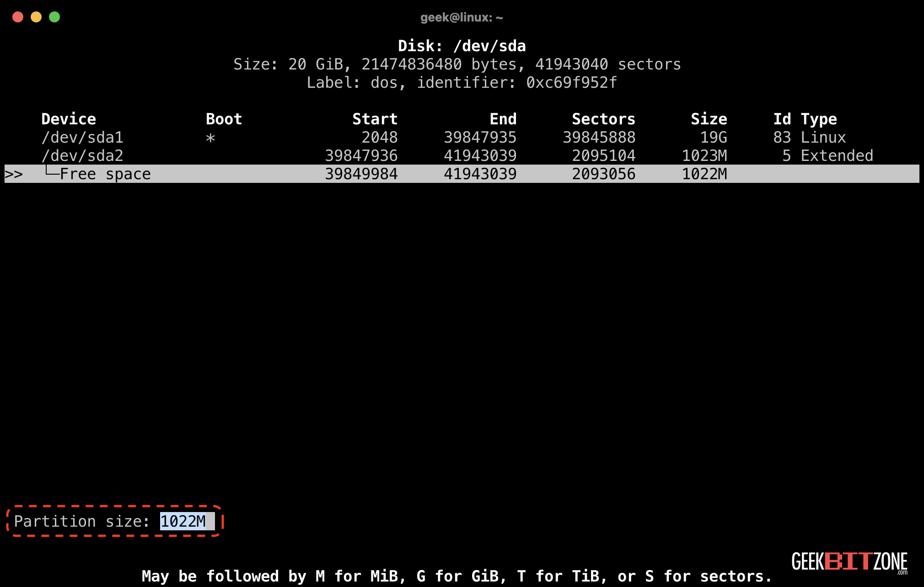Click the size units hint text
924x587 pixels.
(457, 576)
